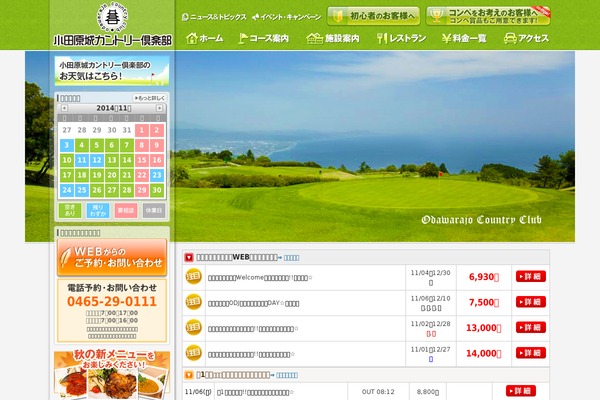Viewport: 600px width, 400px height.
Task: Click the 11/04-12/30 date range text
Action: [x=430, y=273]
